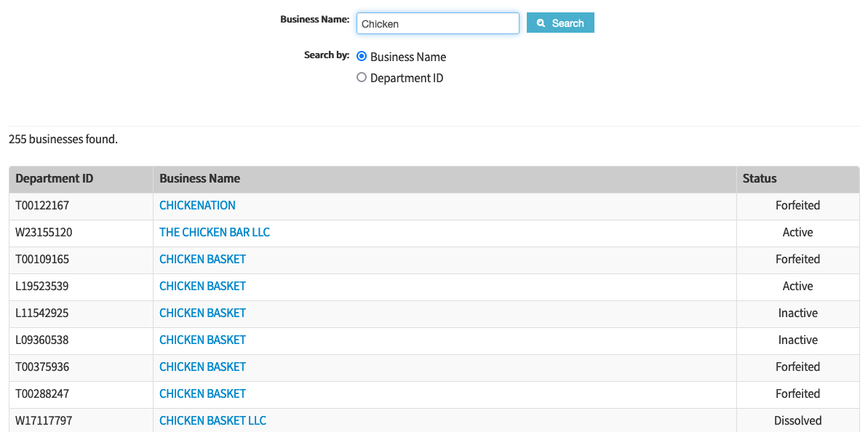Screen dimensions: 868x432
Task: Click the department ID T00122167
Action: pos(42,205)
